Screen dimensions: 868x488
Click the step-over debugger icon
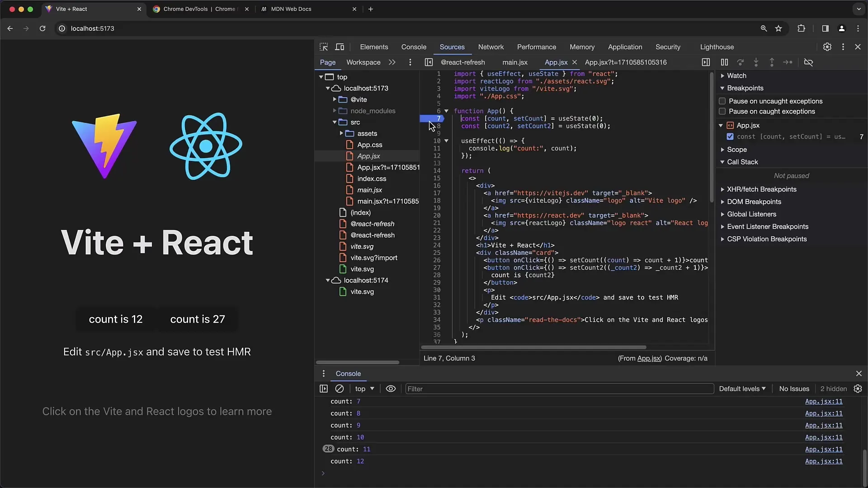(x=741, y=62)
